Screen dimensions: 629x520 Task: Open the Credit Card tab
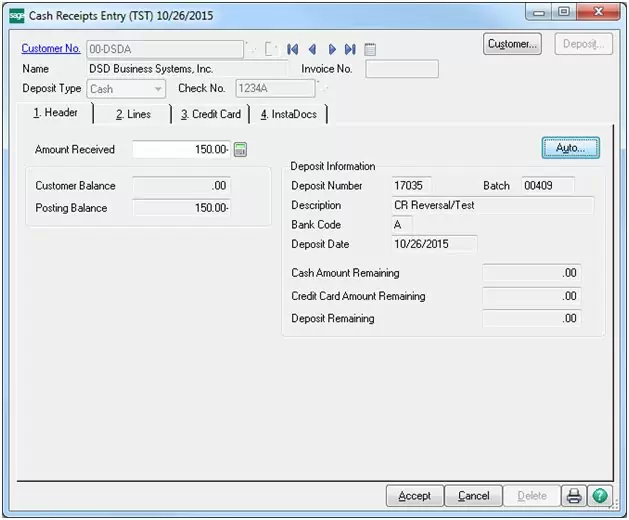pyautogui.click(x=210, y=114)
